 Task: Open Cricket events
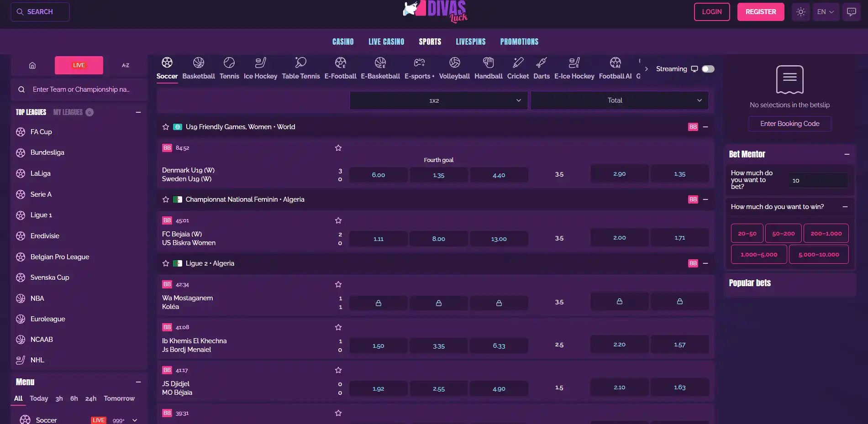[518, 68]
